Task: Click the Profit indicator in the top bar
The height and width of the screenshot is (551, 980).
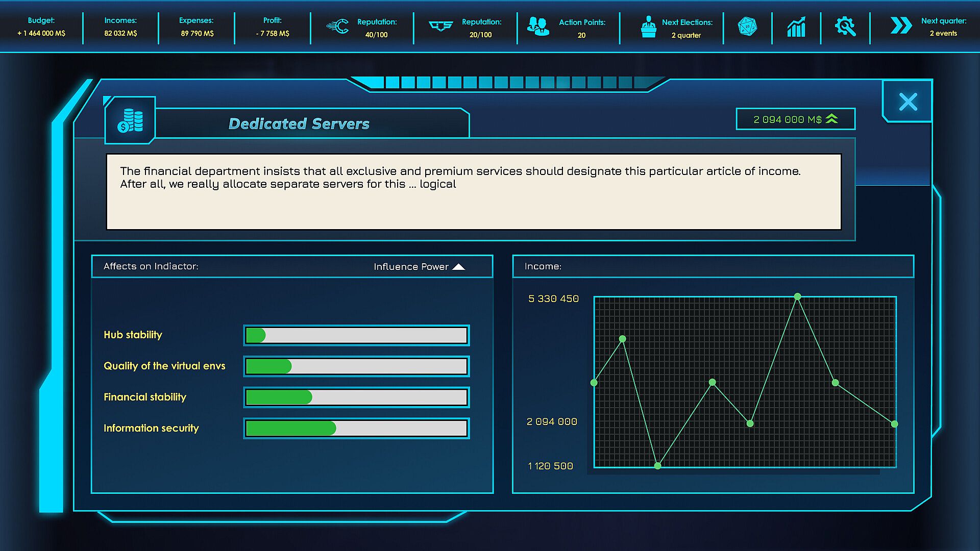Action: click(x=273, y=27)
